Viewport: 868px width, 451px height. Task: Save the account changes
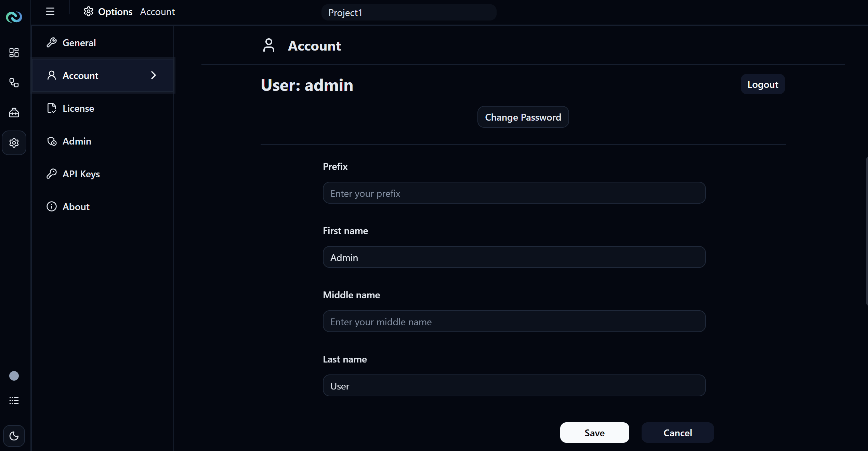coord(594,433)
